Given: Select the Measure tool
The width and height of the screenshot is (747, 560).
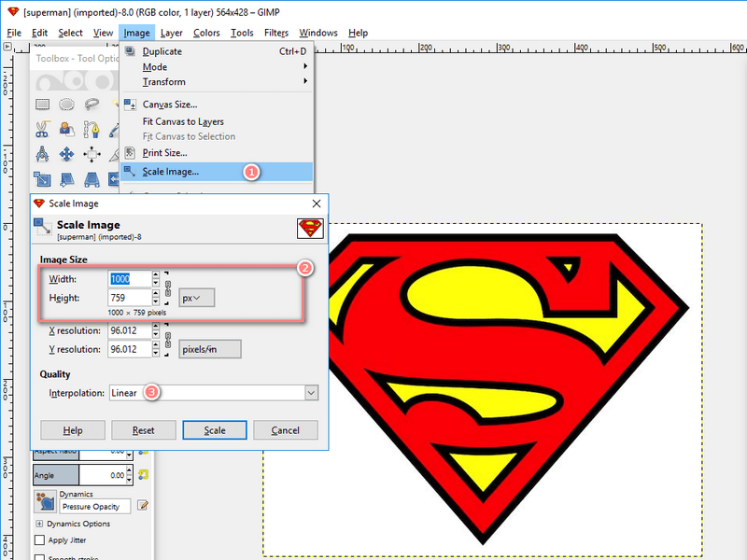Looking at the screenshot, I should 42,154.
